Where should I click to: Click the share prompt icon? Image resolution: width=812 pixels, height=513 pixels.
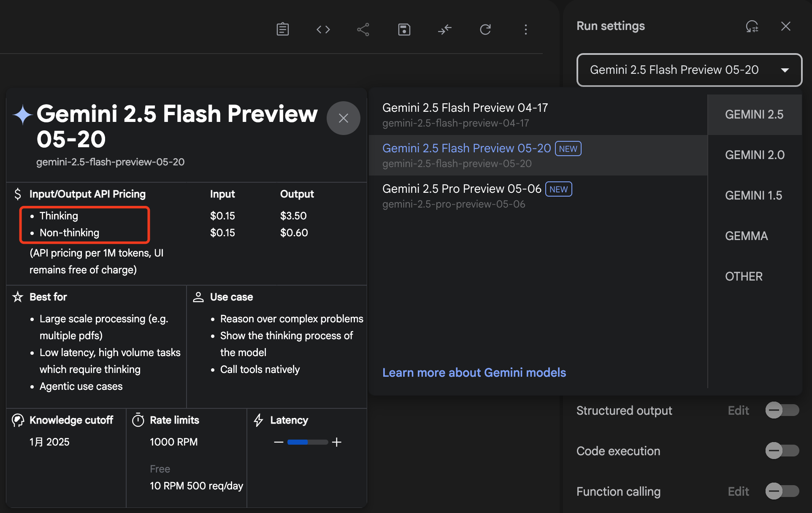point(363,30)
